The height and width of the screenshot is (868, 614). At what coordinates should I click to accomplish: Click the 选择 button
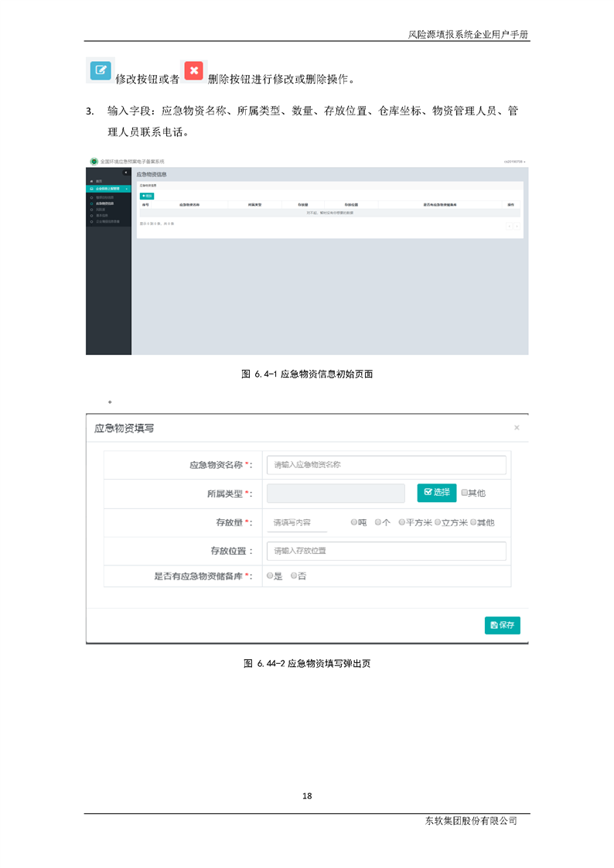436,493
